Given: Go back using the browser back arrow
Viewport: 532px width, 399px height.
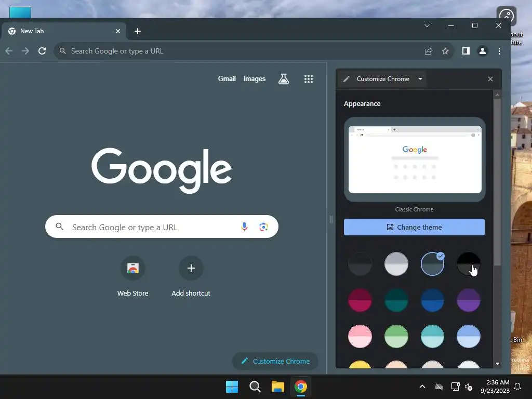Looking at the screenshot, I should coord(9,51).
